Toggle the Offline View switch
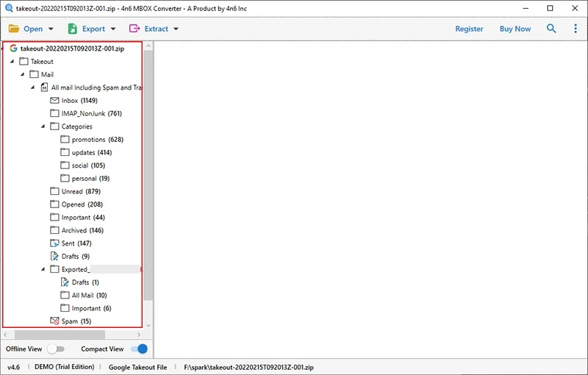Viewport: 588px width, 375px height. pyautogui.click(x=56, y=349)
